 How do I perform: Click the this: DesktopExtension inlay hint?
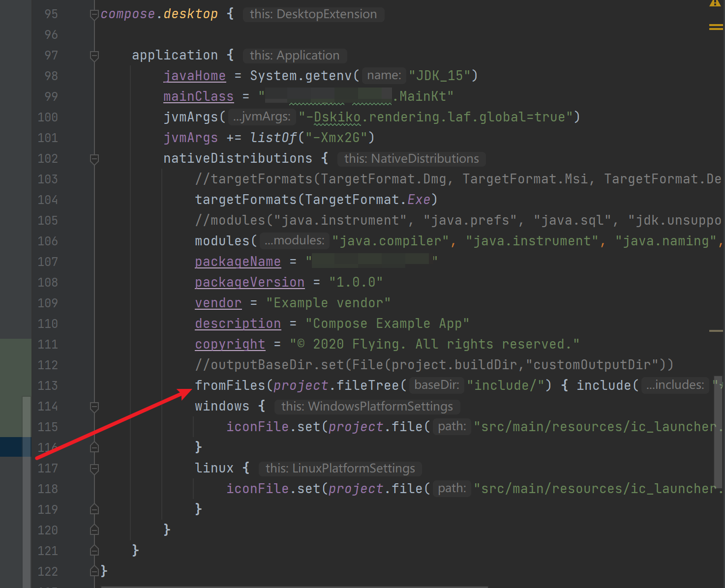pyautogui.click(x=313, y=14)
